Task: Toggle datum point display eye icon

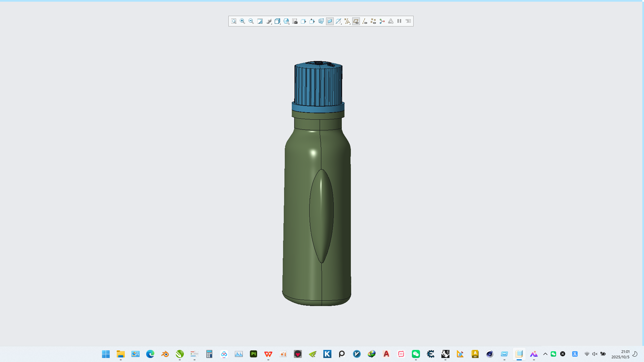Action: [373, 21]
